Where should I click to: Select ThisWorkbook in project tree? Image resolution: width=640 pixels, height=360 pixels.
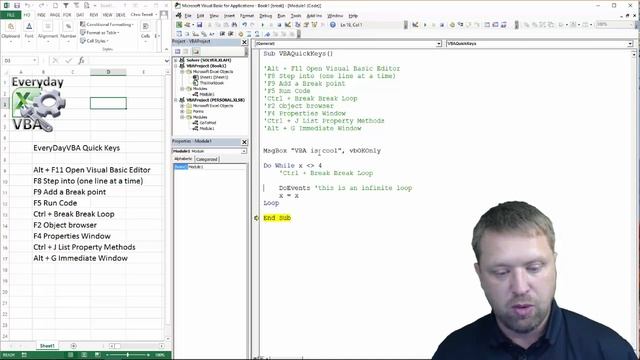tap(209, 83)
